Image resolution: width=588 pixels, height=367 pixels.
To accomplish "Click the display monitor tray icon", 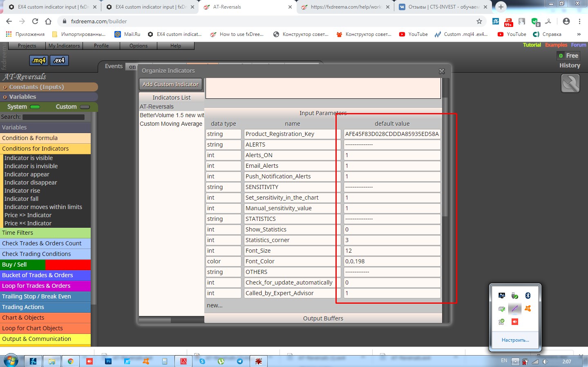I will tap(502, 296).
